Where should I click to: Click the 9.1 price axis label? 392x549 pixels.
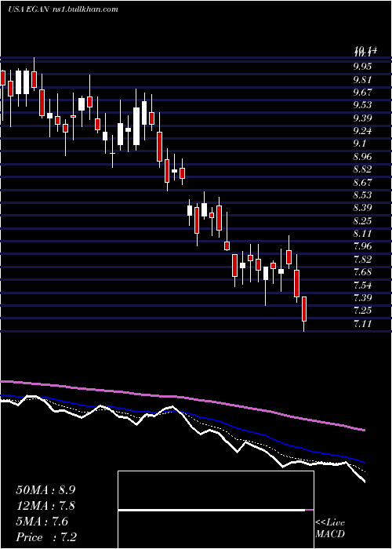click(x=359, y=144)
